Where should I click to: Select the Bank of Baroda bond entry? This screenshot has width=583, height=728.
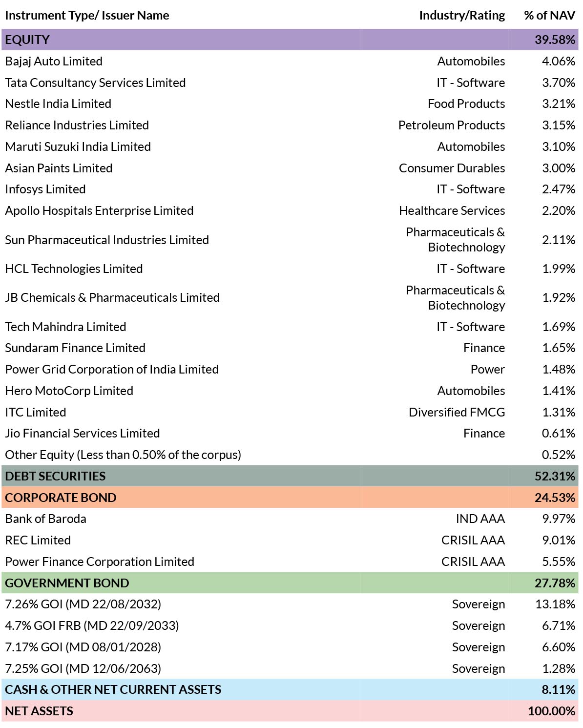tap(290, 519)
